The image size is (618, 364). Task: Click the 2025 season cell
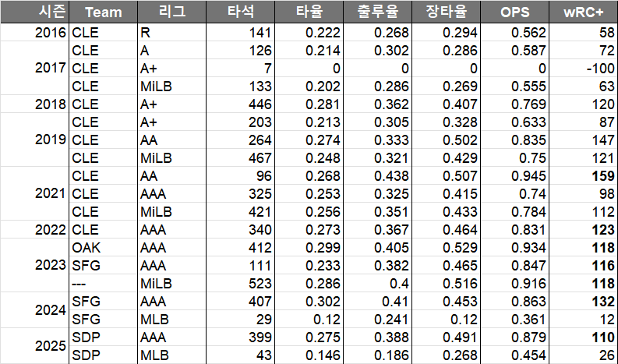click(x=51, y=346)
